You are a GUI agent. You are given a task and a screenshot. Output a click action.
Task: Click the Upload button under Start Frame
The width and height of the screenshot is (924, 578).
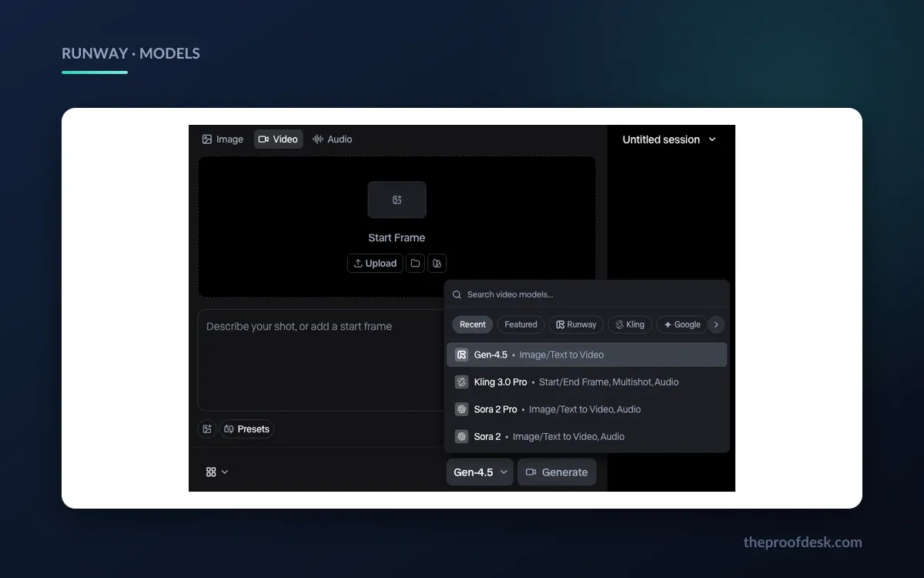pos(375,264)
